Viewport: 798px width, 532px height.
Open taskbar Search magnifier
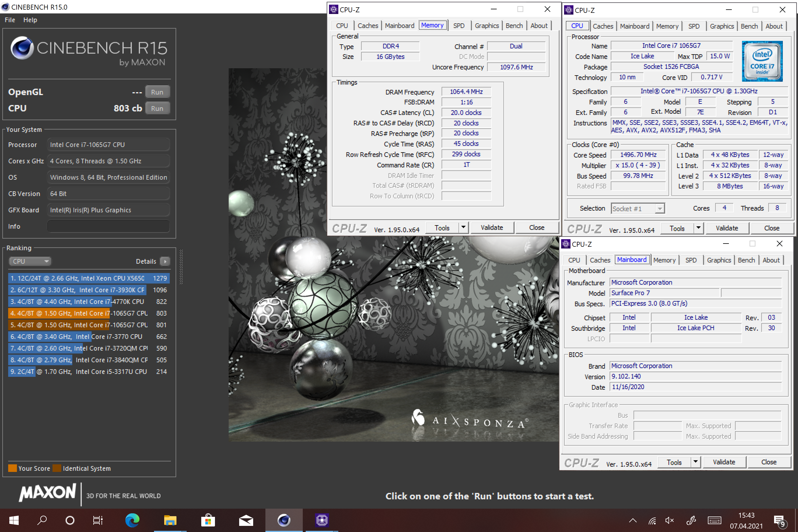click(x=42, y=520)
